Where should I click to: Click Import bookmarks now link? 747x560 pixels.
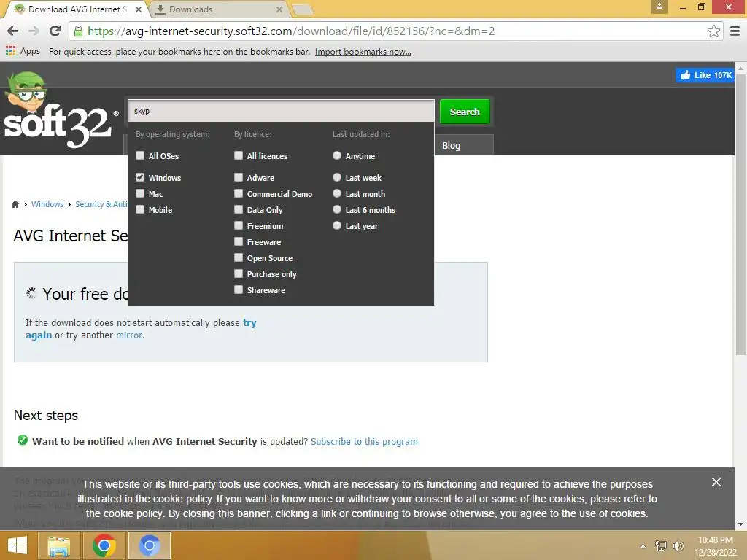coord(363,52)
